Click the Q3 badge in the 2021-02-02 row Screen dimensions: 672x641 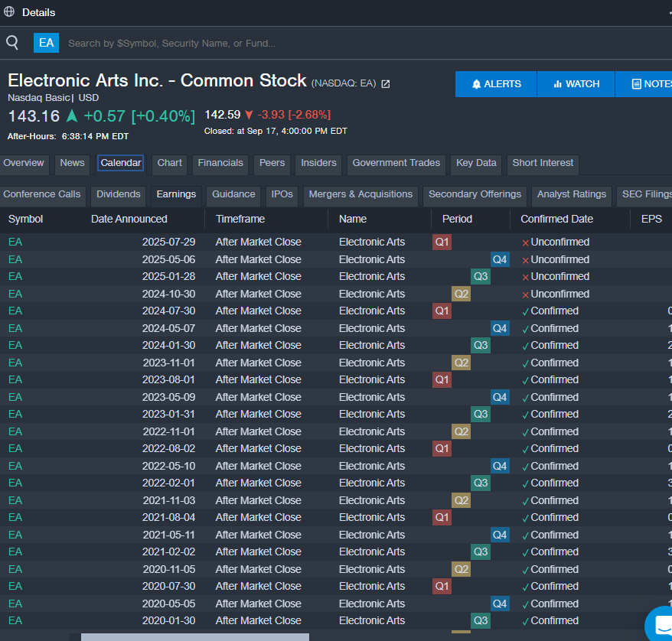point(481,552)
